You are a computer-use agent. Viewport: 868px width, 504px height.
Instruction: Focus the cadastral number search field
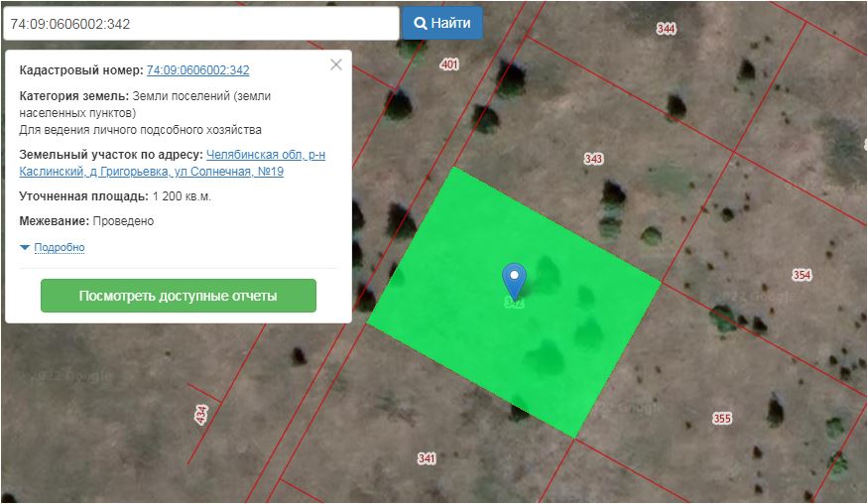click(x=201, y=24)
